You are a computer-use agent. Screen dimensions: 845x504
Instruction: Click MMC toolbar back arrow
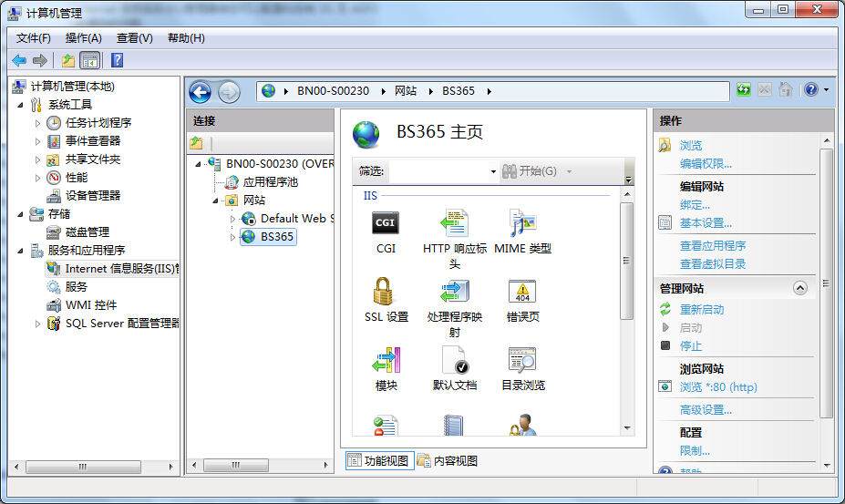(19, 60)
